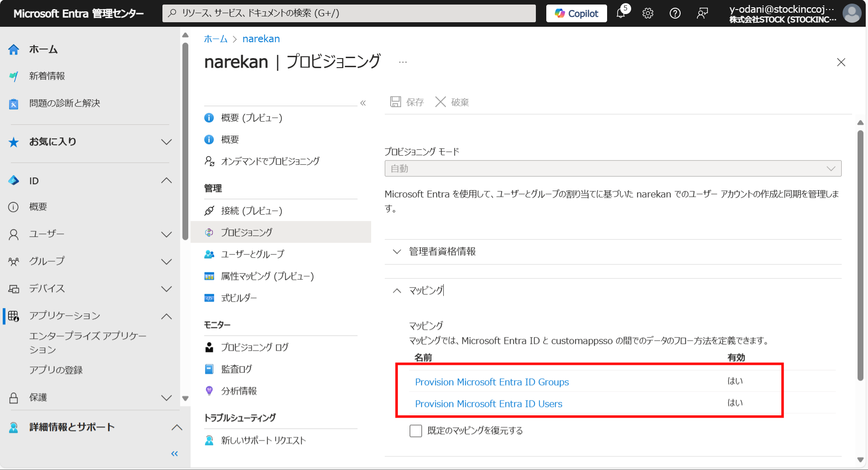
Task: Expand the 保護 chevron
Action: 167,398
